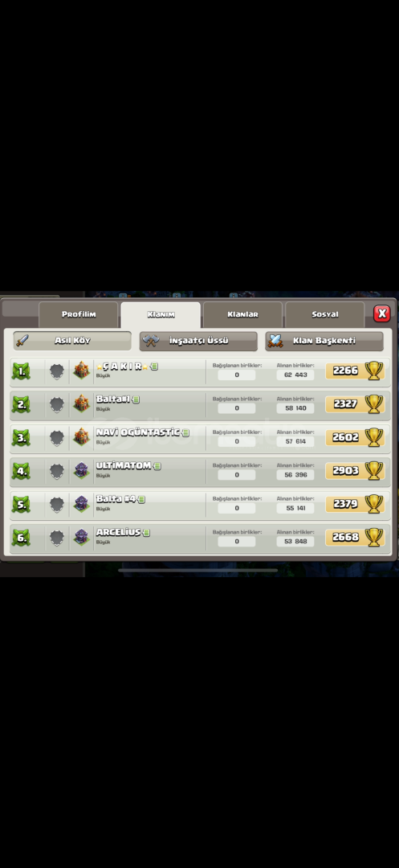Click the town hall icon of Balta #4
The width and height of the screenshot is (399, 868).
click(x=81, y=504)
